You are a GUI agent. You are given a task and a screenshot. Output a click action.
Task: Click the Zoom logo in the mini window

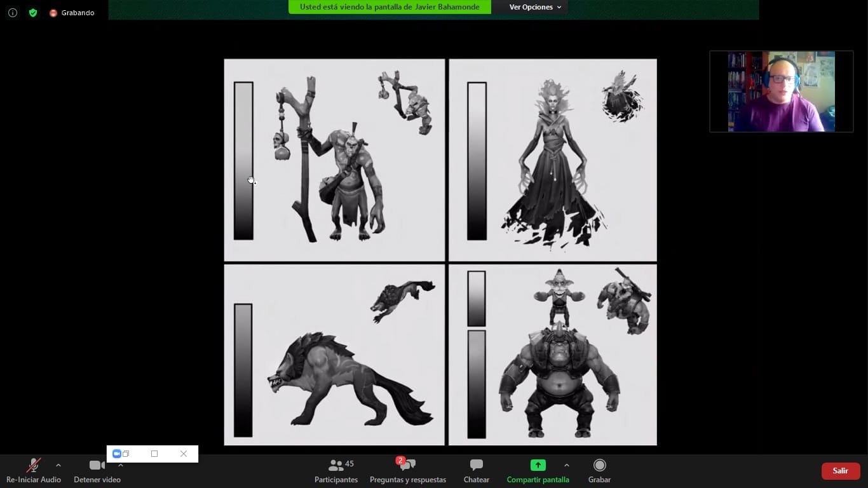[x=116, y=454]
